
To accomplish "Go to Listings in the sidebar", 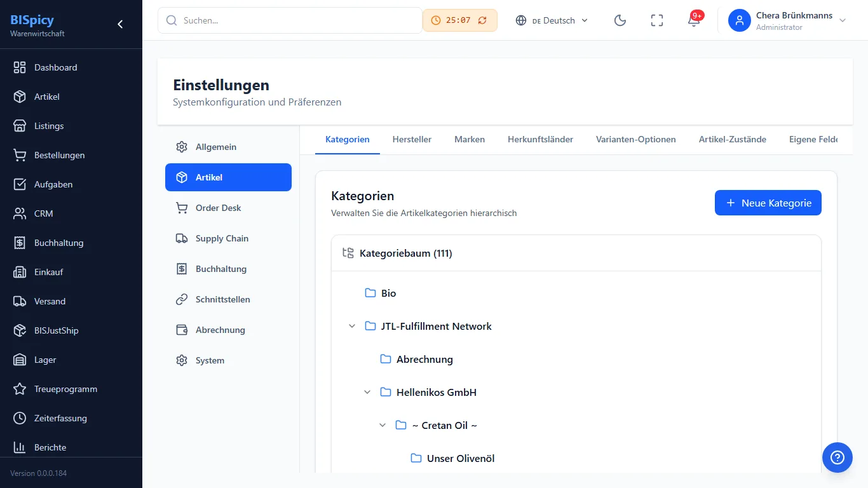I will [x=71, y=126].
